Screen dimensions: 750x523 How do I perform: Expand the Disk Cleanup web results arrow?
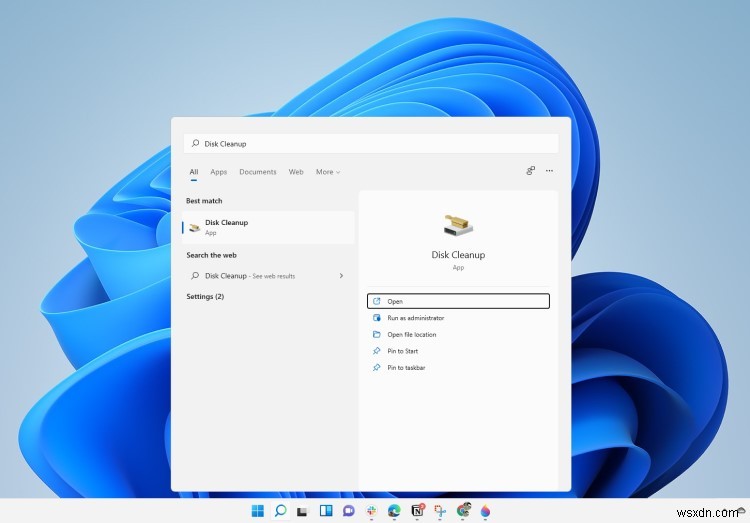[x=341, y=276]
